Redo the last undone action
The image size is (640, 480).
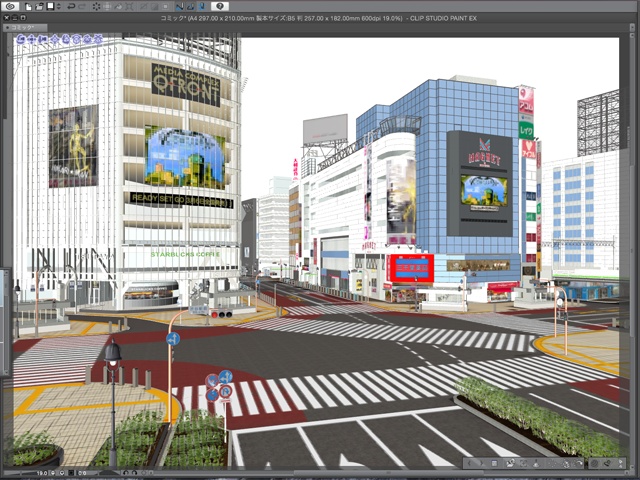tap(82, 7)
